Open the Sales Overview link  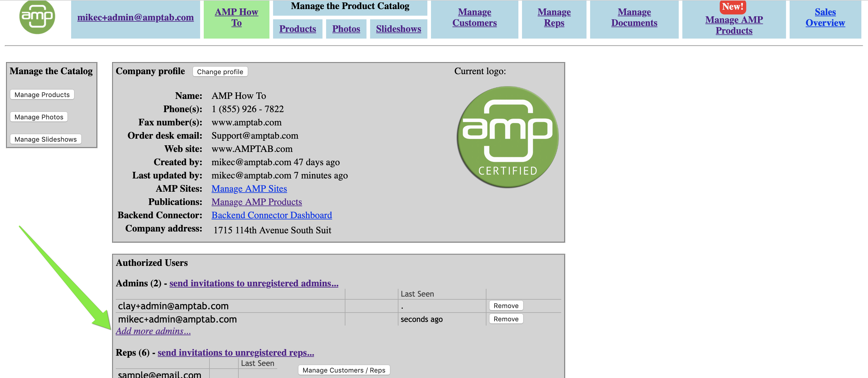(x=825, y=17)
